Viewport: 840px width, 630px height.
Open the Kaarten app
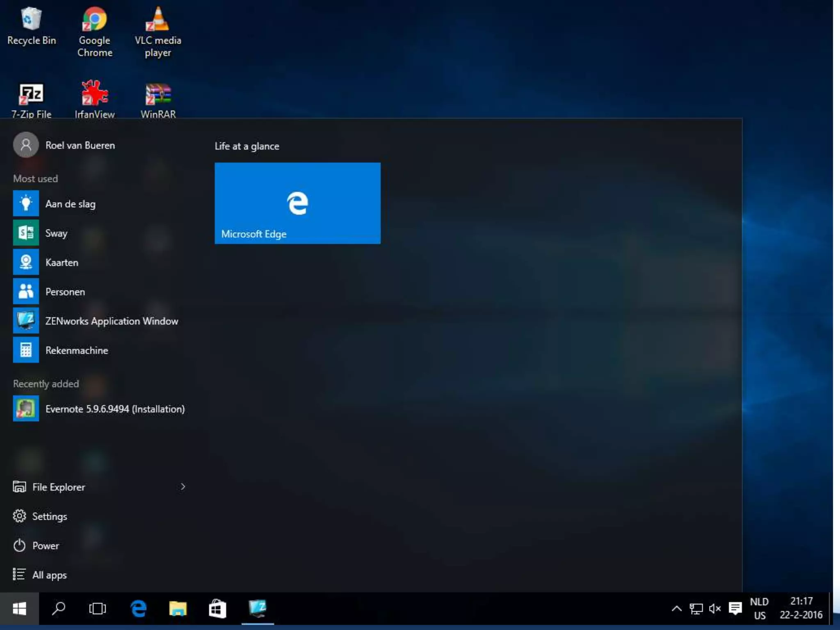(x=100, y=262)
